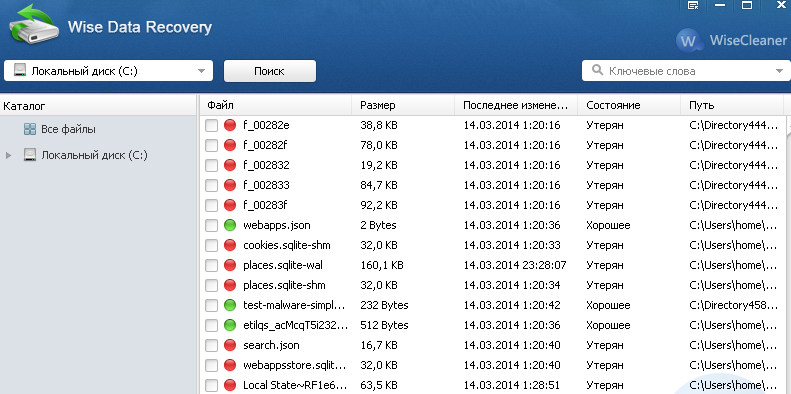Click red status dot of places.sqlite-shm

230,285
